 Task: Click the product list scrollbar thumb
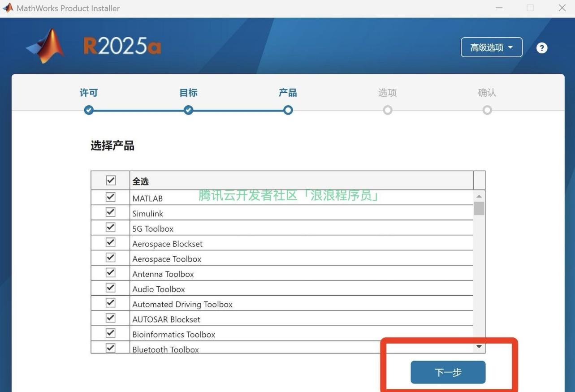(479, 208)
